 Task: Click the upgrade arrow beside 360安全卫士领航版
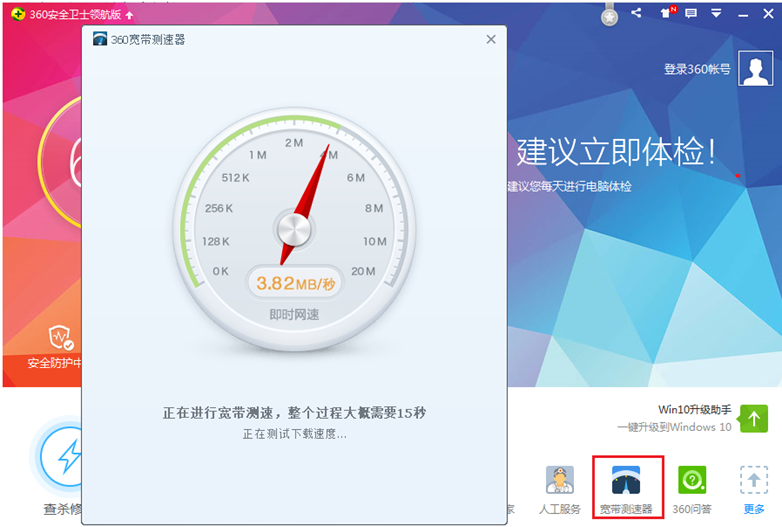pos(129,15)
